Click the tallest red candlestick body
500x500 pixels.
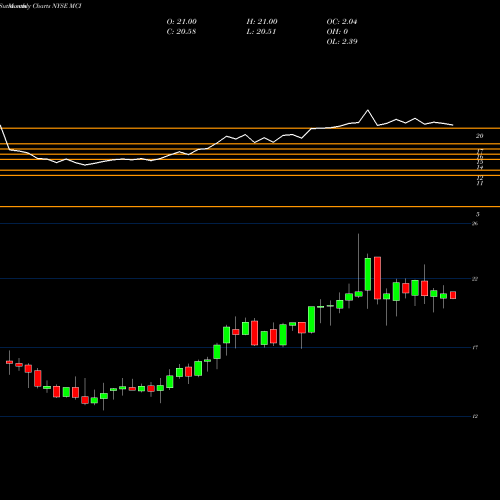tap(377, 278)
